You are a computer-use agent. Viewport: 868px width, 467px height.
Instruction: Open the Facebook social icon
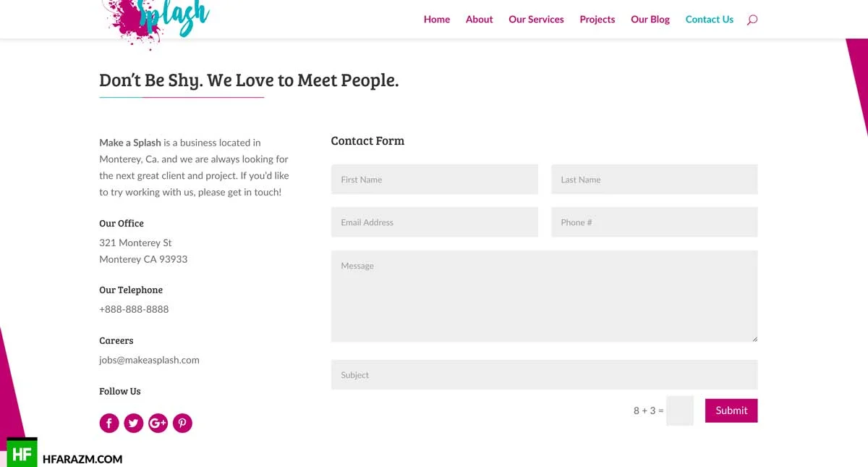(x=109, y=423)
